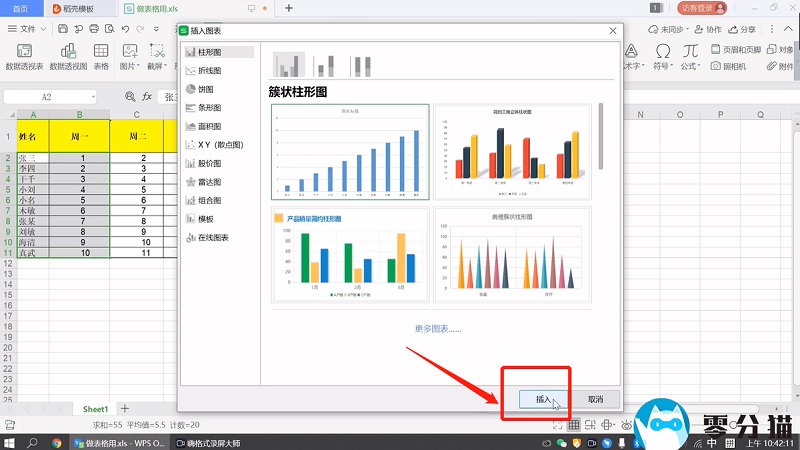Click the 分享 share button
The height and width of the screenshot is (450, 800).
[742, 30]
